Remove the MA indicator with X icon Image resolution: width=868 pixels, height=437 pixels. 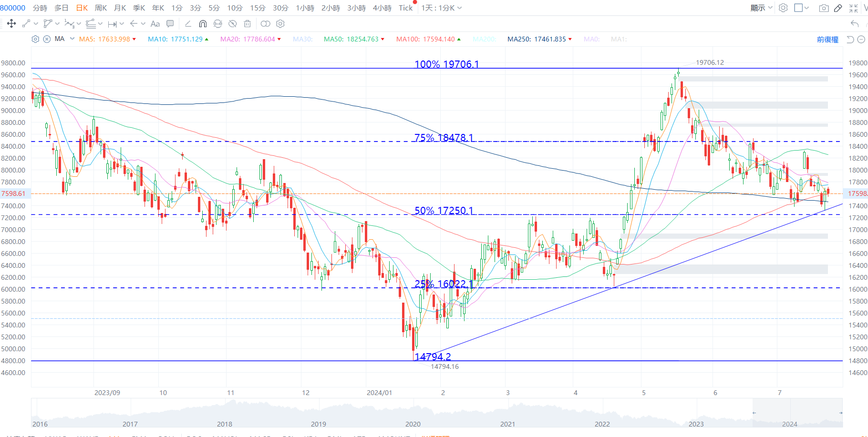coord(47,39)
